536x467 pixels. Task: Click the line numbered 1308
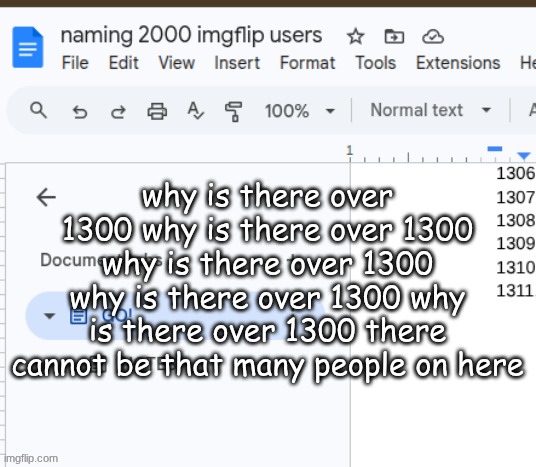coord(515,221)
